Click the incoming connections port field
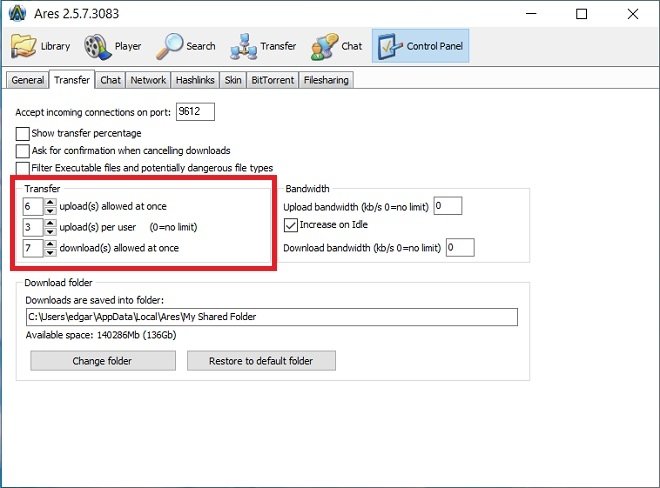Image resolution: width=660 pixels, height=488 pixels. point(195,112)
